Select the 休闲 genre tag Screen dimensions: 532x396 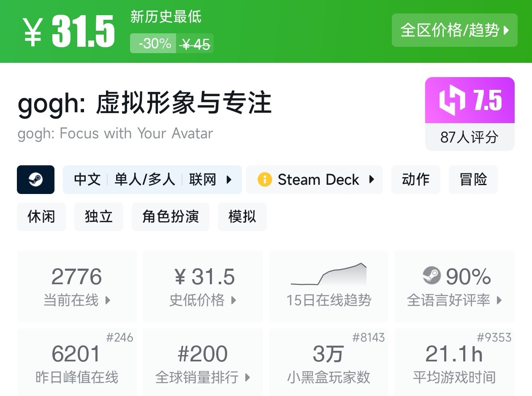[x=41, y=217]
